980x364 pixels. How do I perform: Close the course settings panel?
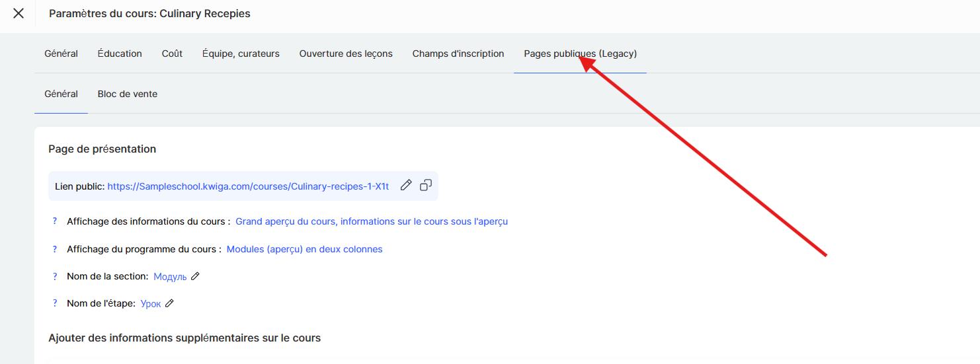[x=19, y=13]
